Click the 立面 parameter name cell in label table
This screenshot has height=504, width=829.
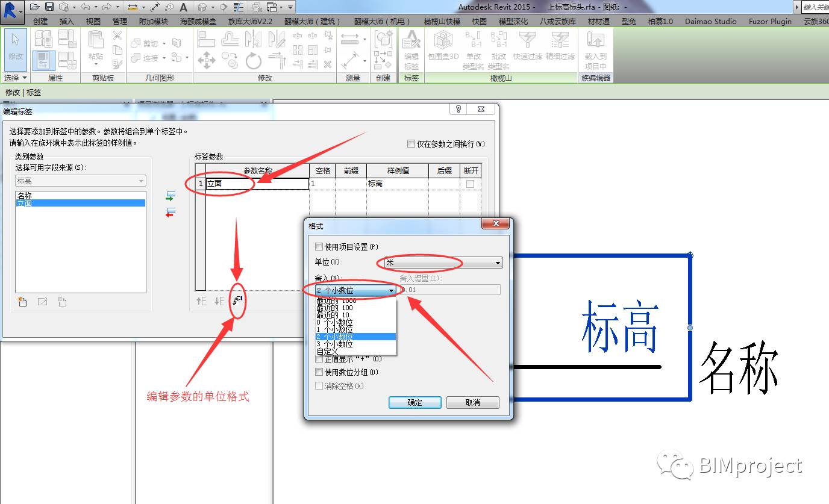[x=257, y=184]
